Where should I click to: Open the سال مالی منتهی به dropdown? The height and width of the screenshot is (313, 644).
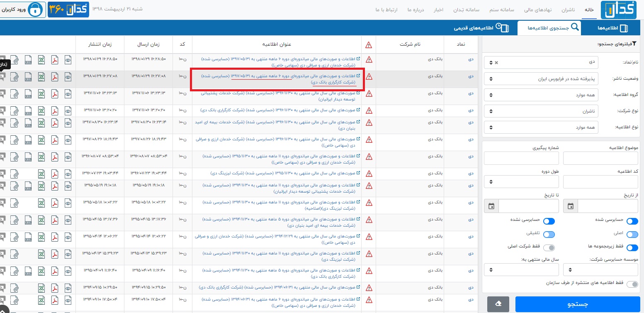521,269
